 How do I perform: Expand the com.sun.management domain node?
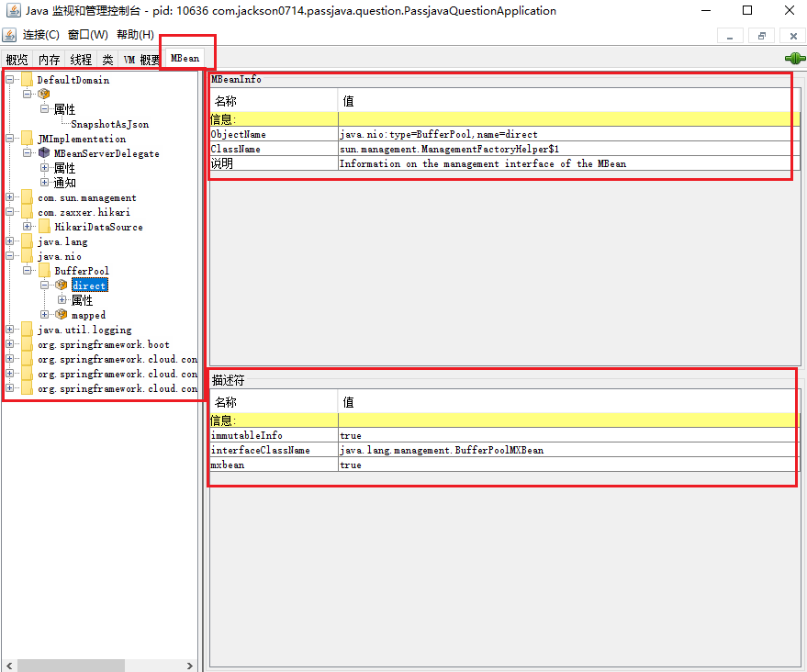click(x=10, y=197)
